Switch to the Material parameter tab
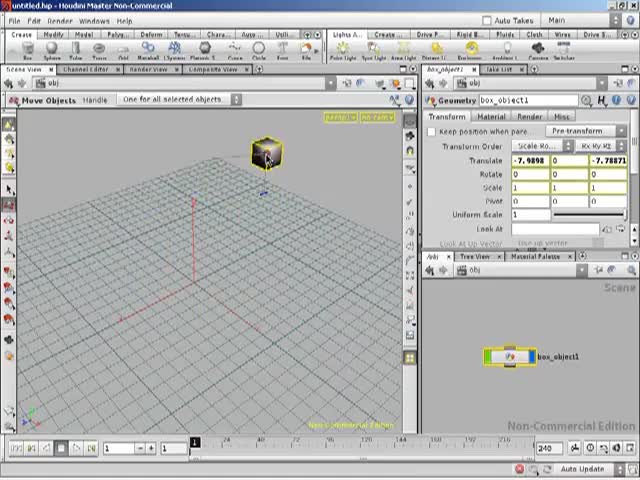The height and width of the screenshot is (480, 640). click(x=491, y=117)
